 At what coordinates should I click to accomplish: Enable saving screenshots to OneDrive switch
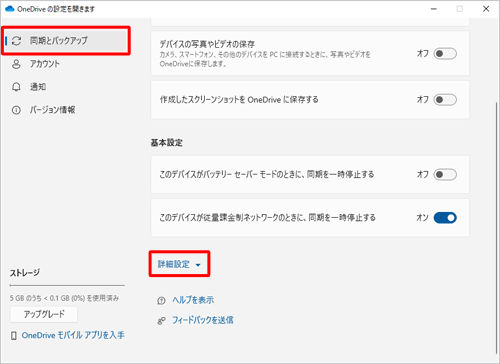click(x=445, y=100)
